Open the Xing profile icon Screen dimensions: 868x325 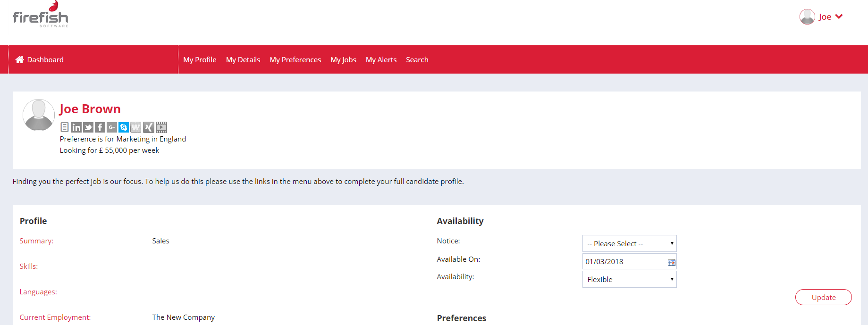149,127
